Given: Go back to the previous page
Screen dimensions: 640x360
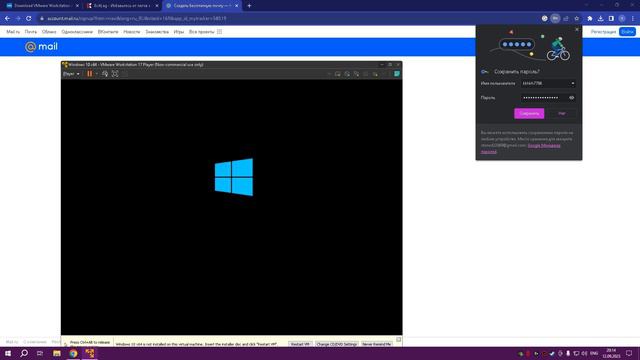Looking at the screenshot, I should tap(7, 18).
